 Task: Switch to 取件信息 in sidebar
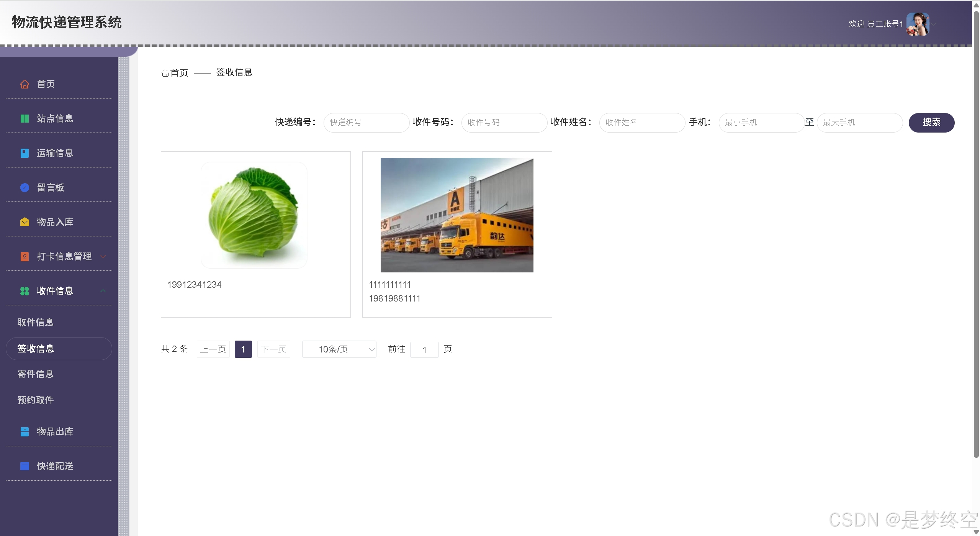[35, 322]
